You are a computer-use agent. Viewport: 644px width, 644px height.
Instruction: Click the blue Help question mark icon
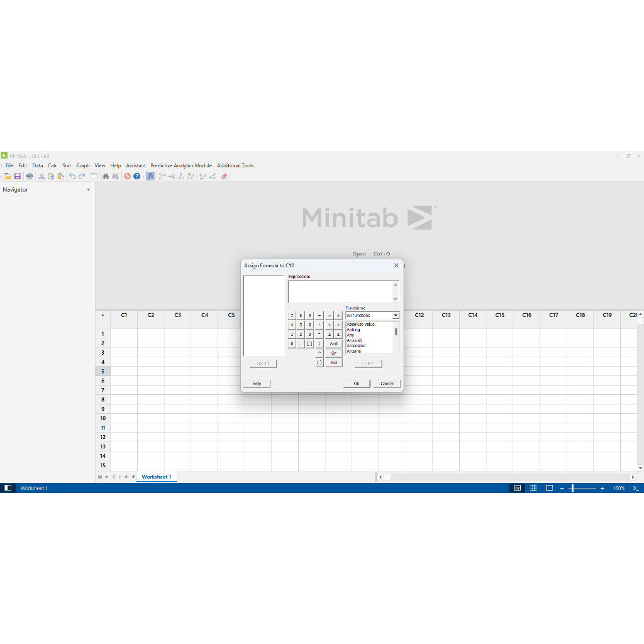(x=136, y=177)
